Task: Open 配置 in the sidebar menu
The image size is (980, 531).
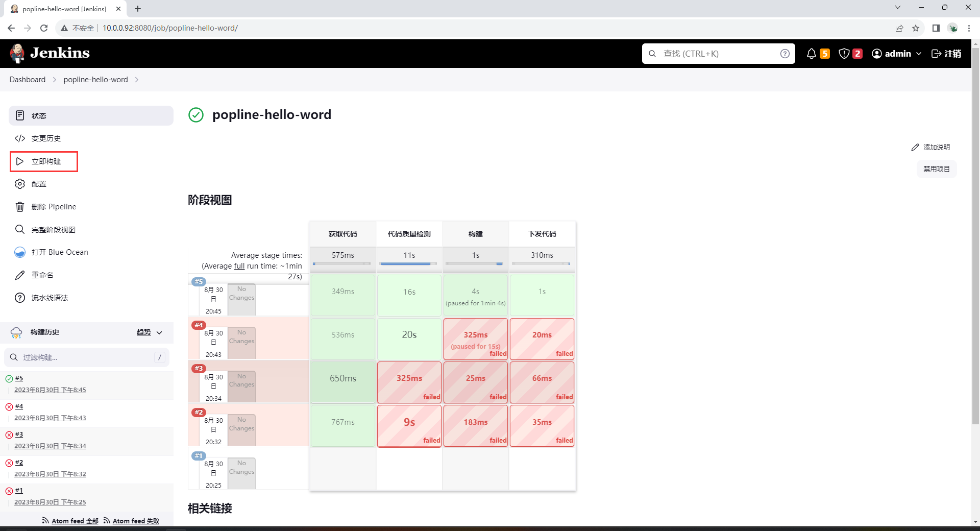Action: point(91,184)
